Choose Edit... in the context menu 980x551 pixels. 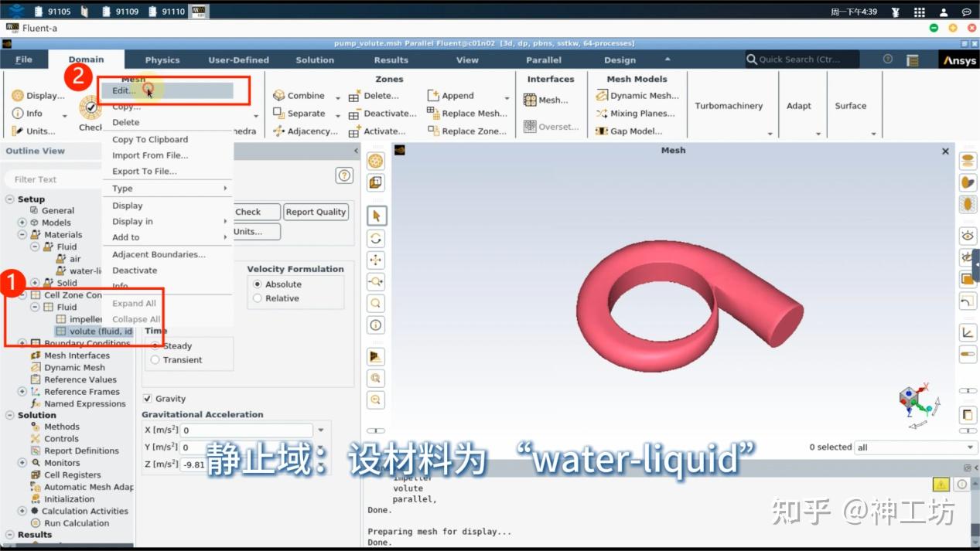168,90
